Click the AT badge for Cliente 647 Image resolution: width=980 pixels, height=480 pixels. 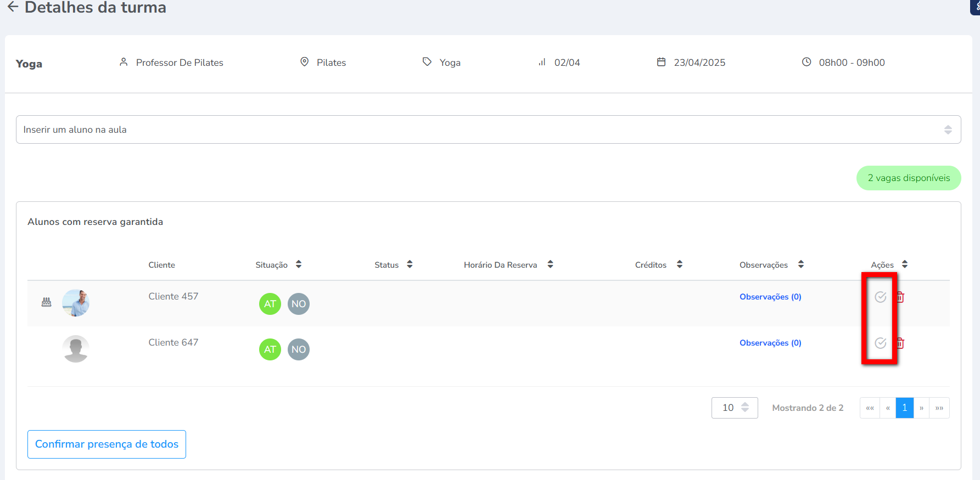point(270,349)
